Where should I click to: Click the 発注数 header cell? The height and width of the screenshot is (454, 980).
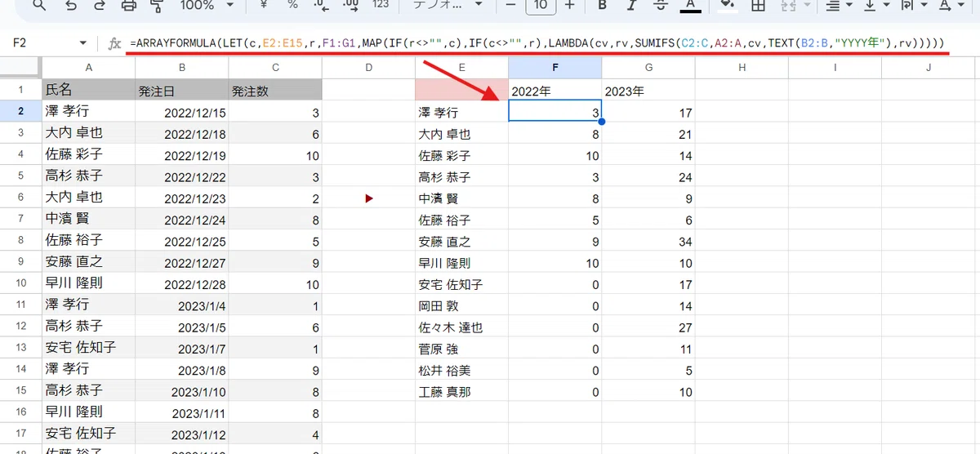point(275,90)
